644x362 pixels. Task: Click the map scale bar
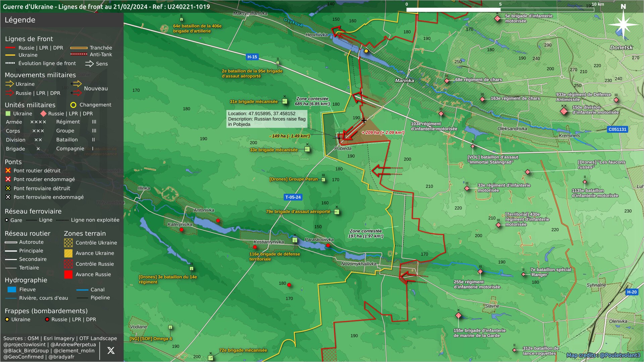500,10
